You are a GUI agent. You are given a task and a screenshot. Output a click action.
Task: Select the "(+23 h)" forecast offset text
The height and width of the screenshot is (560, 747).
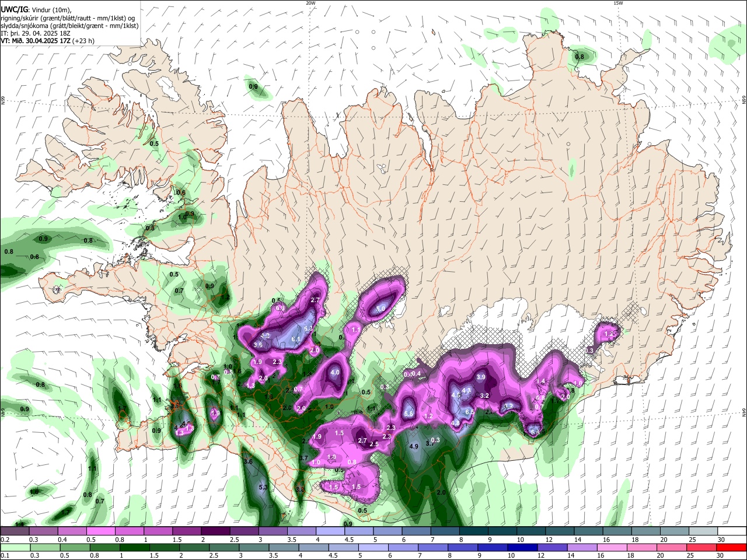pos(83,41)
